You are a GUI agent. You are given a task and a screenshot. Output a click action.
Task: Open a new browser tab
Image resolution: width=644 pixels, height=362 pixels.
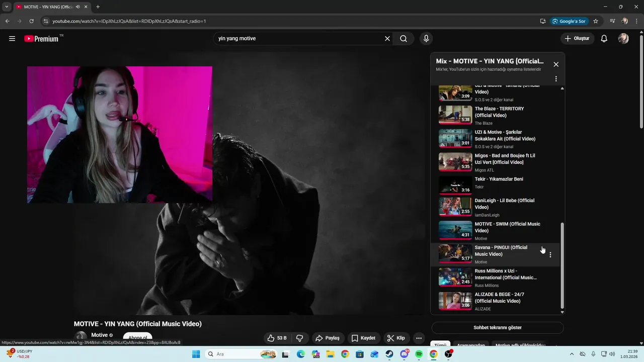[98, 7]
